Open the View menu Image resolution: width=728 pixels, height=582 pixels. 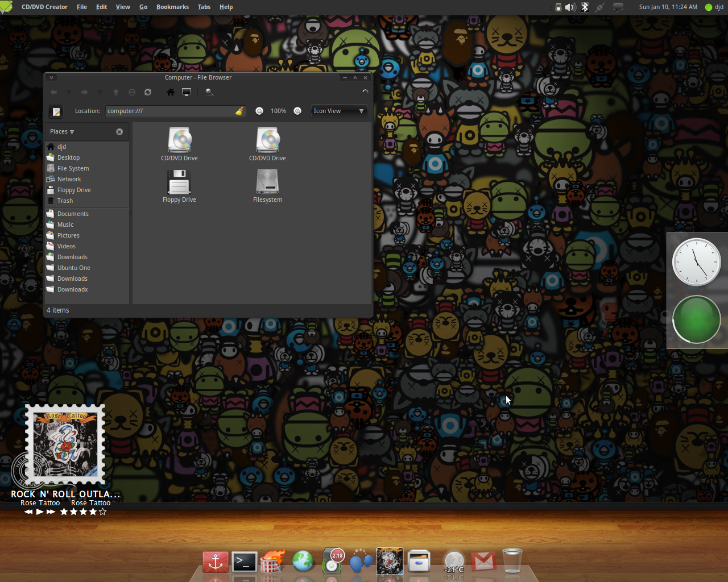[123, 7]
